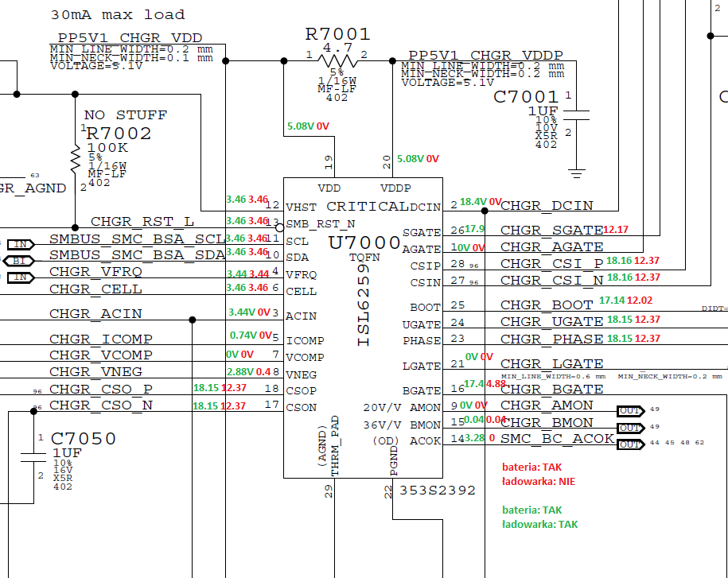The width and height of the screenshot is (728, 578).
Task: Click the R7001 resistor symbol
Action: pos(337,60)
